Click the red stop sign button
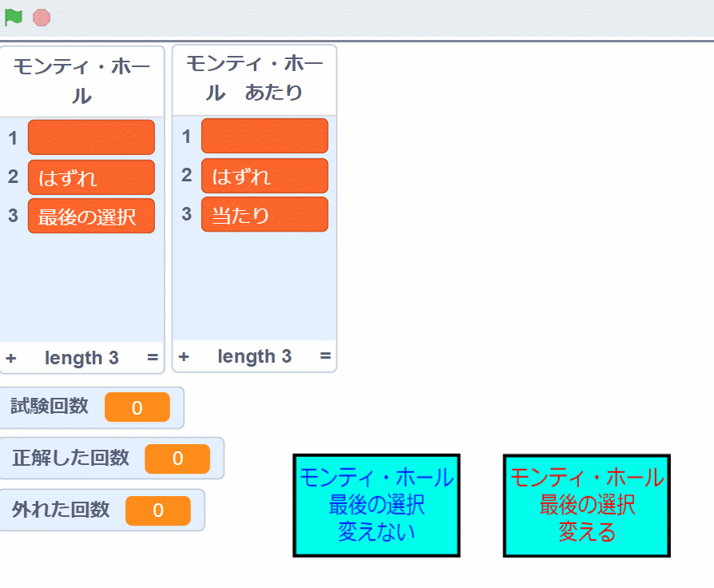 point(42,18)
